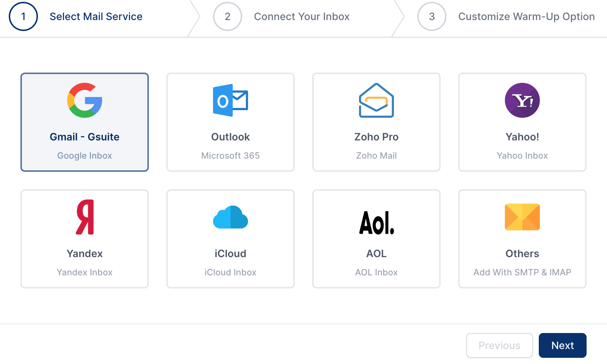Click the Google G logo icon

click(x=85, y=100)
